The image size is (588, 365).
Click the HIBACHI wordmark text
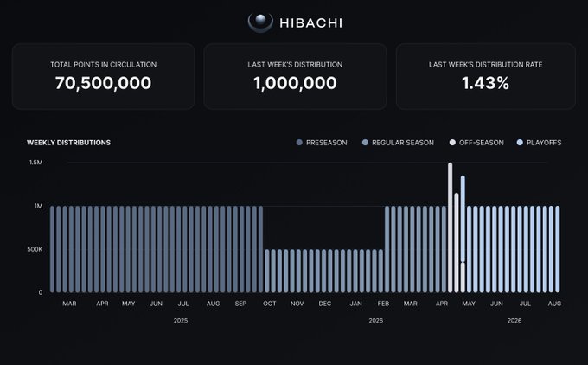tap(311, 23)
